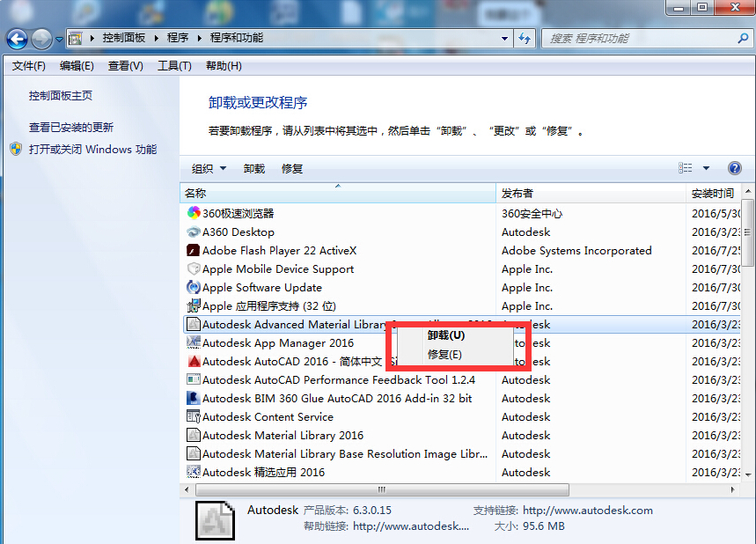Screen dimensions: 756x544
Task: Click 360安全中心 publisher cell
Action: pyautogui.click(x=532, y=213)
